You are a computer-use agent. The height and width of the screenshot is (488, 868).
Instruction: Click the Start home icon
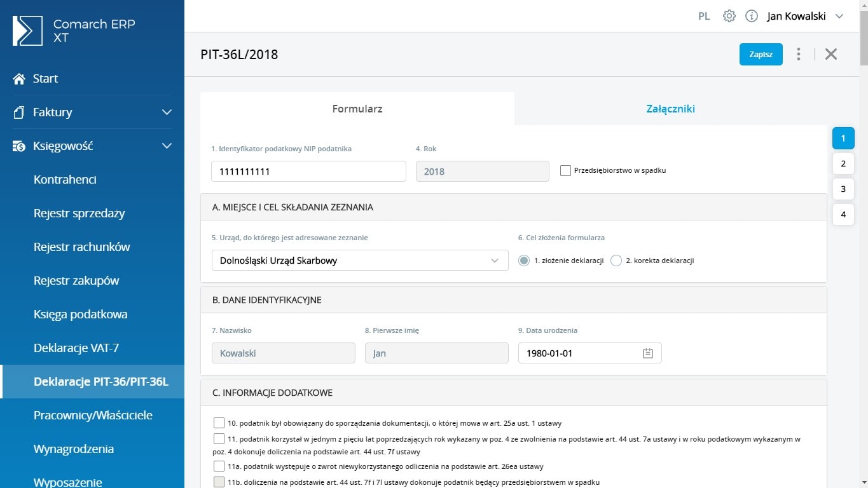pos(19,79)
